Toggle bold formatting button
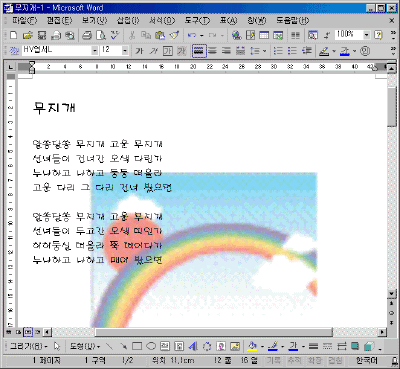Screen dimensions: 400x369 point(139,51)
